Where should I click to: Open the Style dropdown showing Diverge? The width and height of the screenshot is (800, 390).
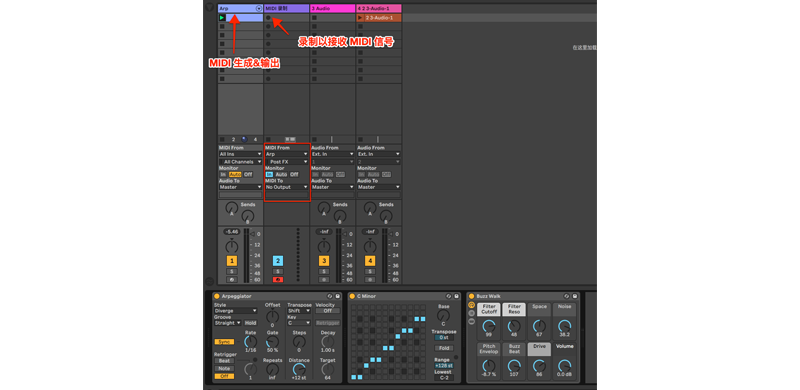coord(235,310)
